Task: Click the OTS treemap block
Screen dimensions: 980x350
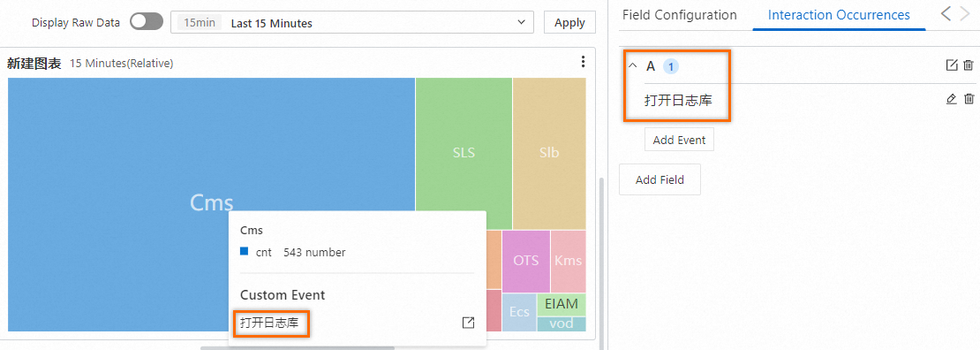Action: click(525, 261)
